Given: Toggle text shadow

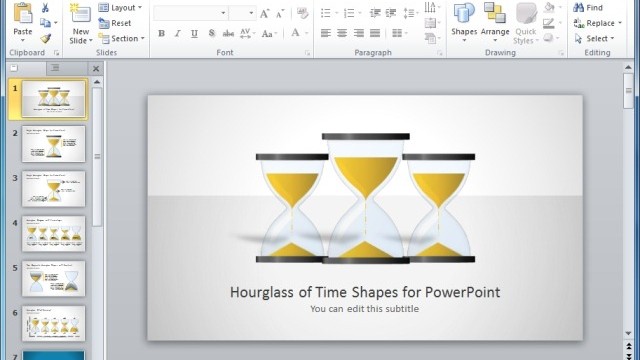Looking at the screenshot, I should [x=211, y=33].
